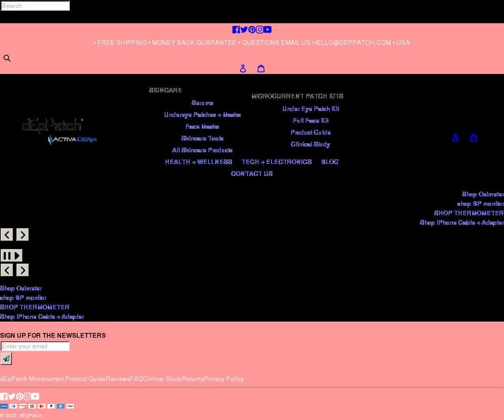Open the Twitter icon in the pink header

tap(244, 29)
